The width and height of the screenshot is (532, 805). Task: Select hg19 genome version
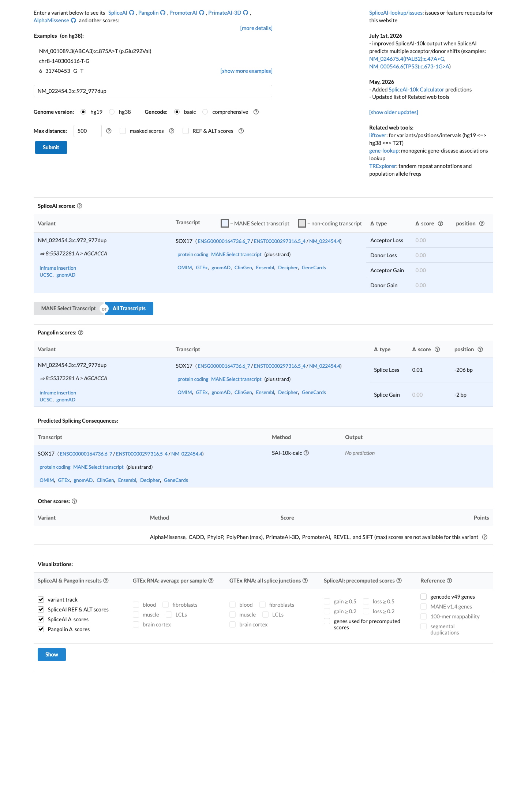83,112
